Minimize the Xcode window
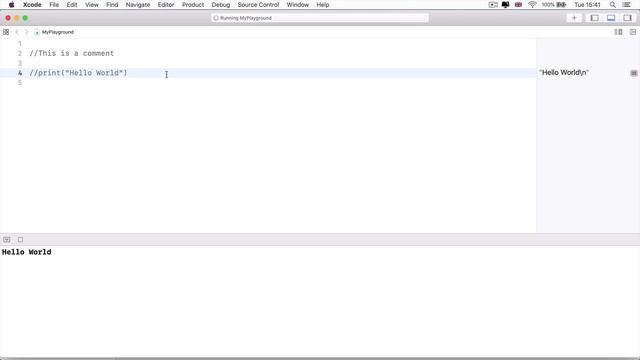The width and height of the screenshot is (640, 360). (17, 18)
